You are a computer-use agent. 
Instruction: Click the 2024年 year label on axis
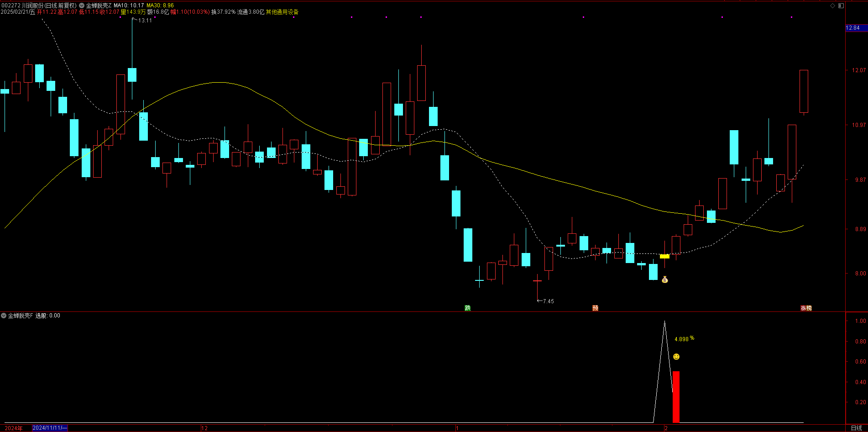14,428
